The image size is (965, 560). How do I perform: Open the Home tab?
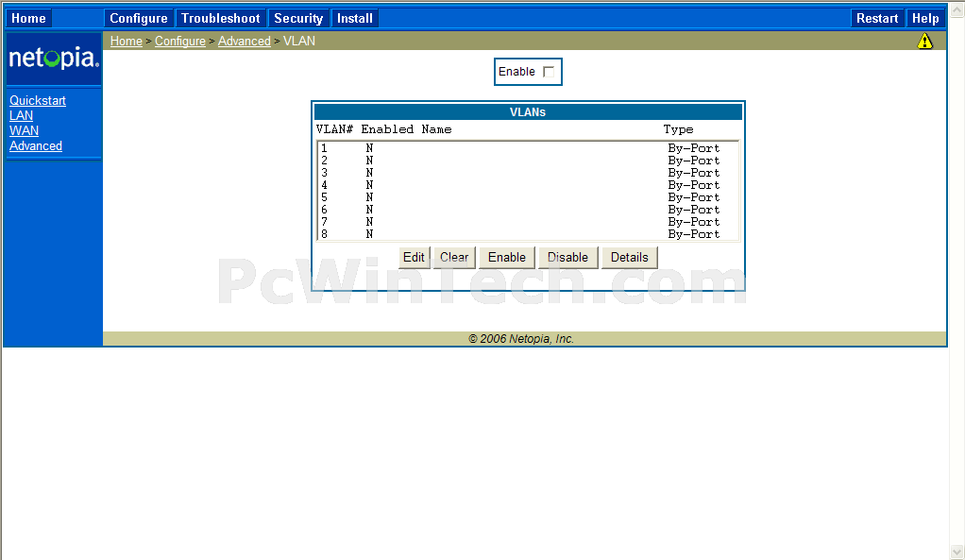[28, 19]
